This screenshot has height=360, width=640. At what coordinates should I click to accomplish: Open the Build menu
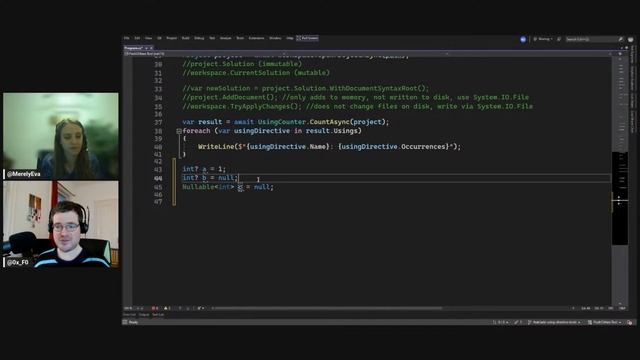click(186, 38)
